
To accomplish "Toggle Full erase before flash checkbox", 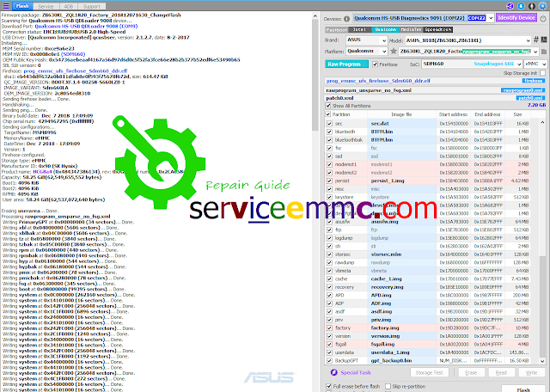I will [329, 386].
